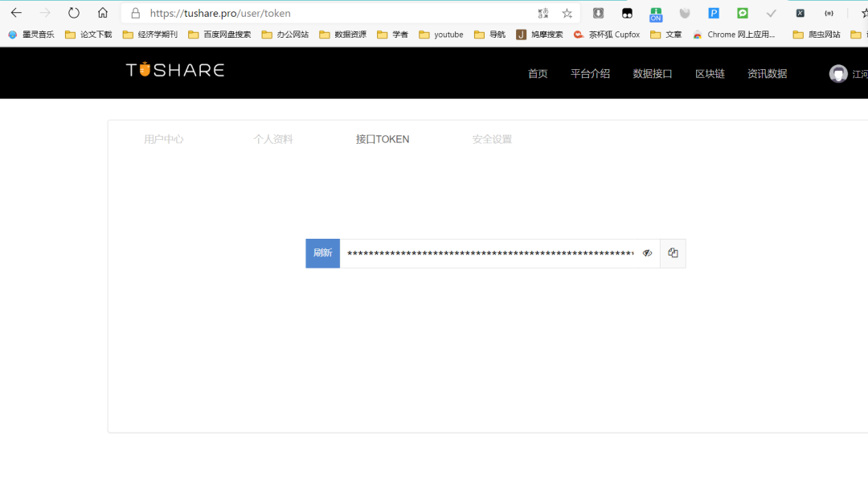
Task: Go to 首页 in site navigation
Action: point(538,74)
